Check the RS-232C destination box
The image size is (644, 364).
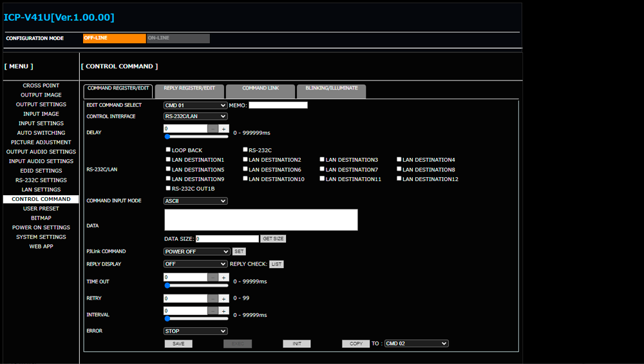[x=245, y=150]
